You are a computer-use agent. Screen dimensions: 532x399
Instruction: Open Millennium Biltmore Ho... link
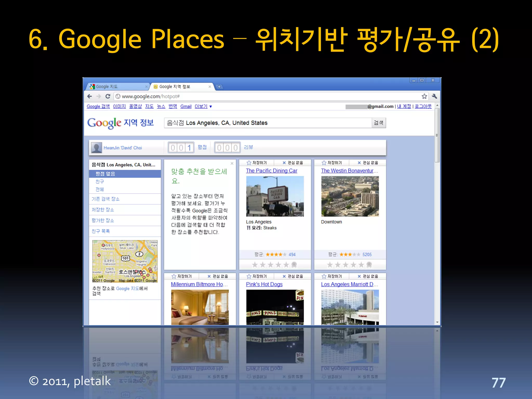click(199, 284)
